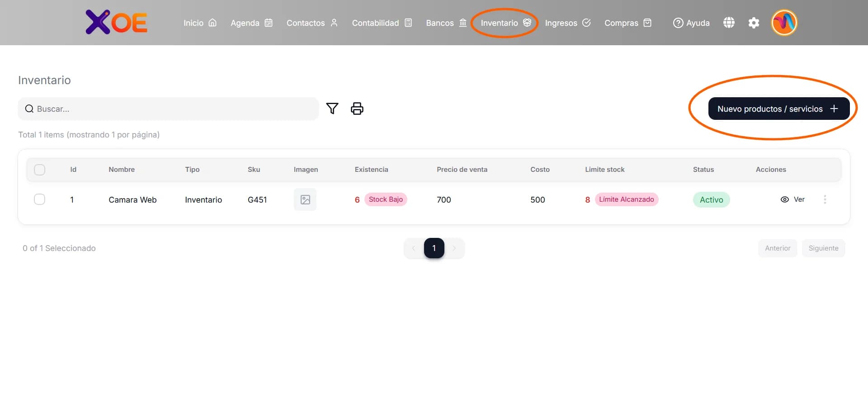The image size is (868, 393).
Task: Toggle select-all checkbox in table header
Action: click(40, 170)
